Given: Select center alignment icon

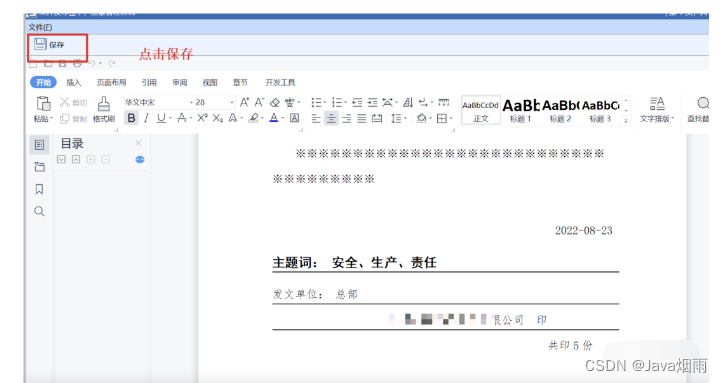Looking at the screenshot, I should 331,118.
